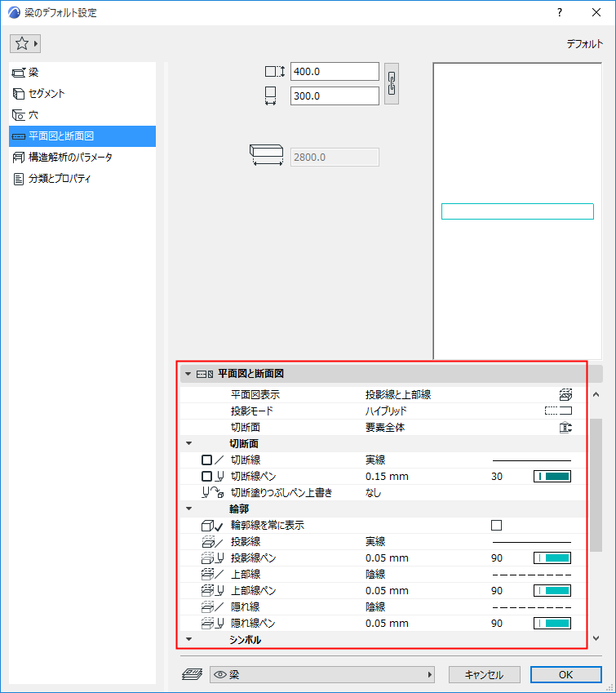This screenshot has height=693, width=616.
Task: Collapse the シンボル group
Action: (189, 639)
